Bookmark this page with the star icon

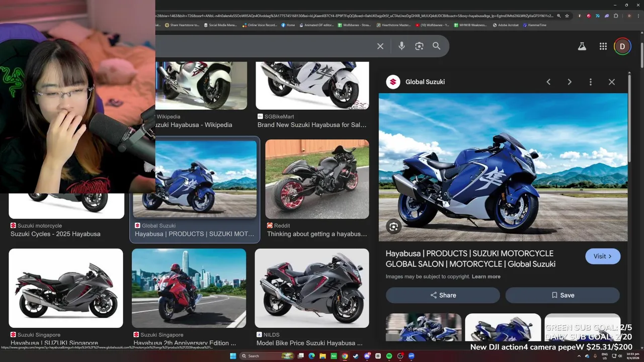point(567,16)
